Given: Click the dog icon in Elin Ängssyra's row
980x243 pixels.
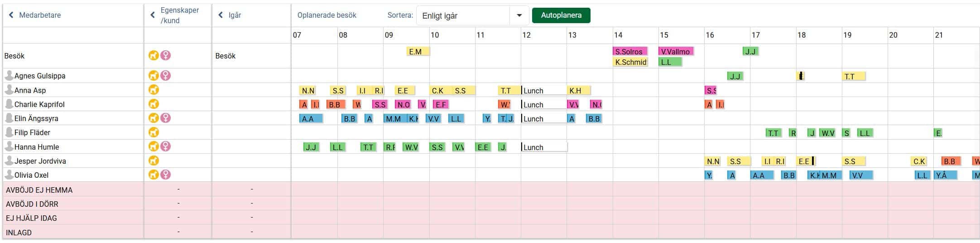Looking at the screenshot, I should click(x=154, y=118).
